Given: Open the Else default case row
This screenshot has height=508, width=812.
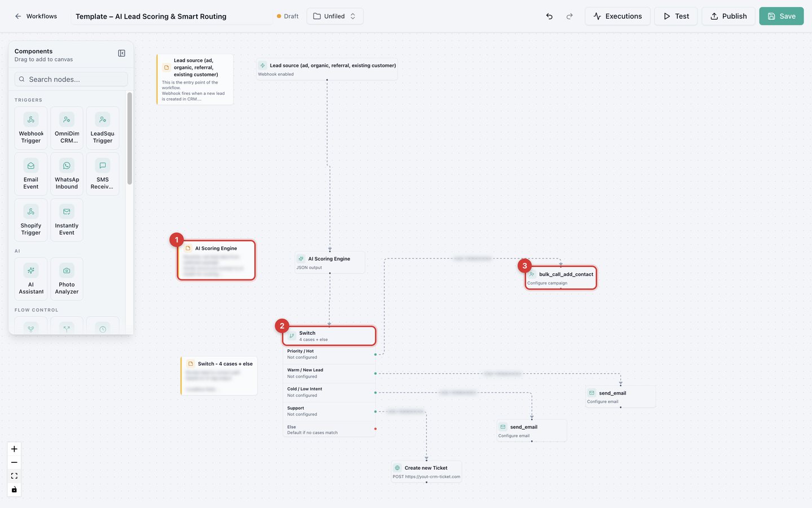Looking at the screenshot, I should click(x=329, y=430).
